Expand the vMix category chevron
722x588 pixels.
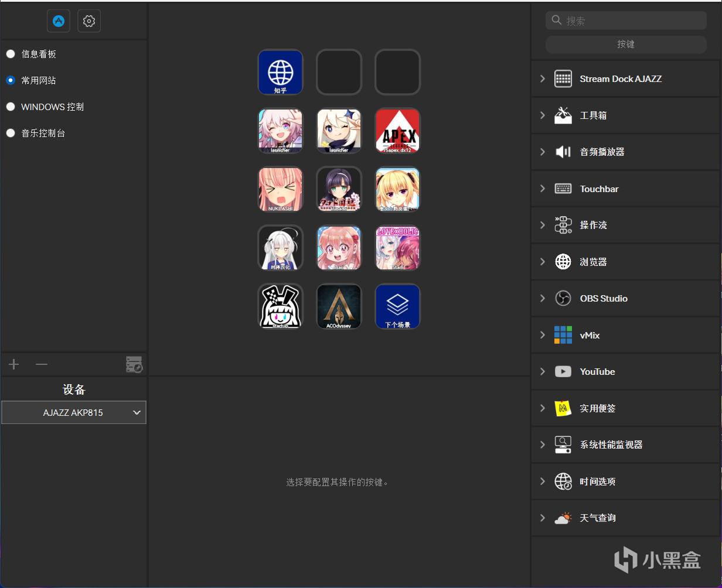pos(543,335)
